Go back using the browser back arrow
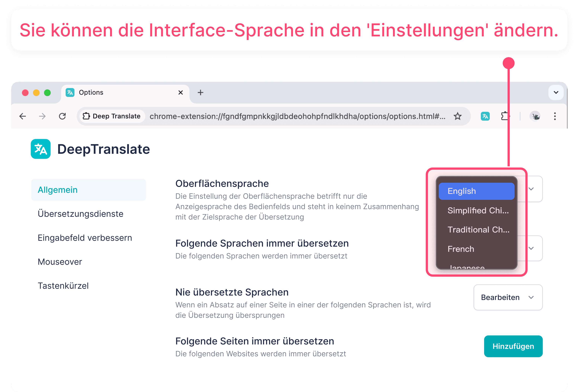Viewport: 578px width, 392px height. [23, 116]
